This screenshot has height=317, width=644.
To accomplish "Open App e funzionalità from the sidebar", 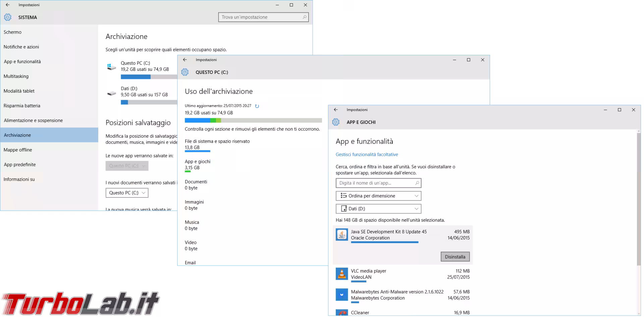I will pos(22,61).
